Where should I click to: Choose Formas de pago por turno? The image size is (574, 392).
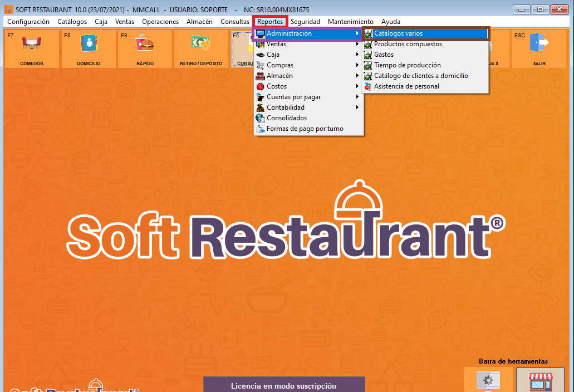[x=305, y=129]
